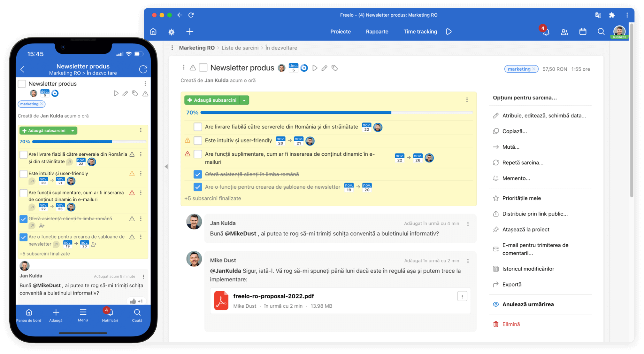
Task: Uncheck desktop subtask 'Are o funcție pentru crearea'
Action: [198, 187]
